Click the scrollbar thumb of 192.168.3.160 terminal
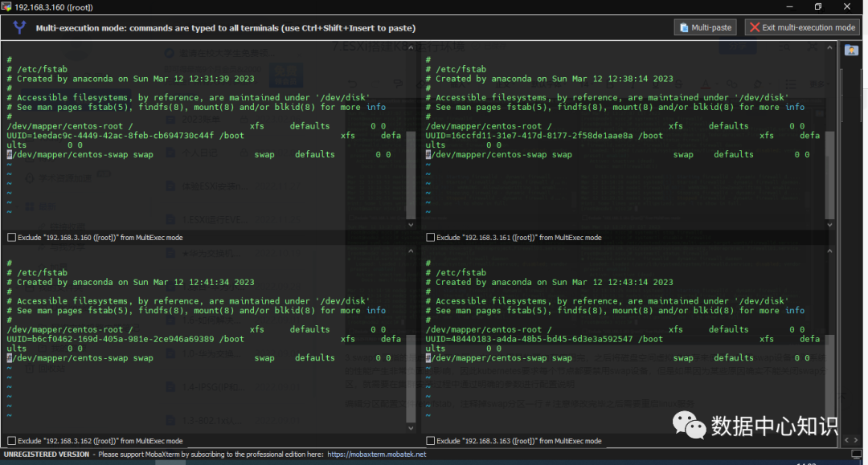This screenshot has width=868, height=465. click(x=411, y=175)
